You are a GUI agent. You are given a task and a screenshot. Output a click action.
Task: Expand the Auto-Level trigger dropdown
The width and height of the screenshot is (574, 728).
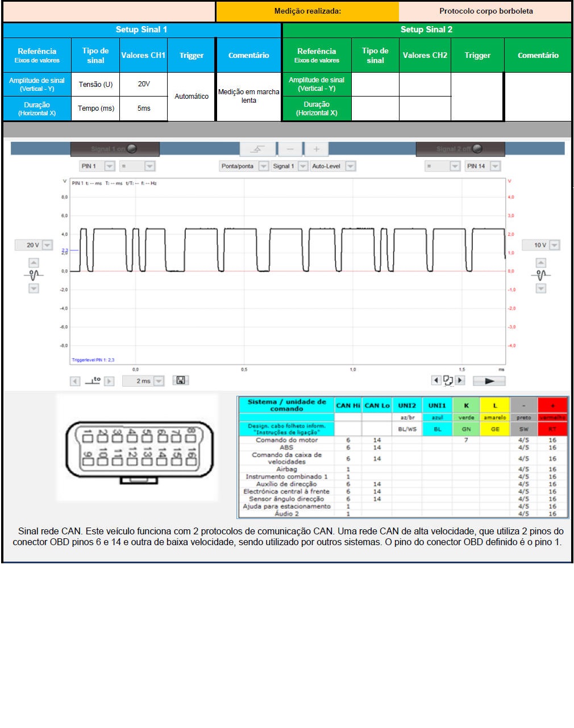[350, 166]
